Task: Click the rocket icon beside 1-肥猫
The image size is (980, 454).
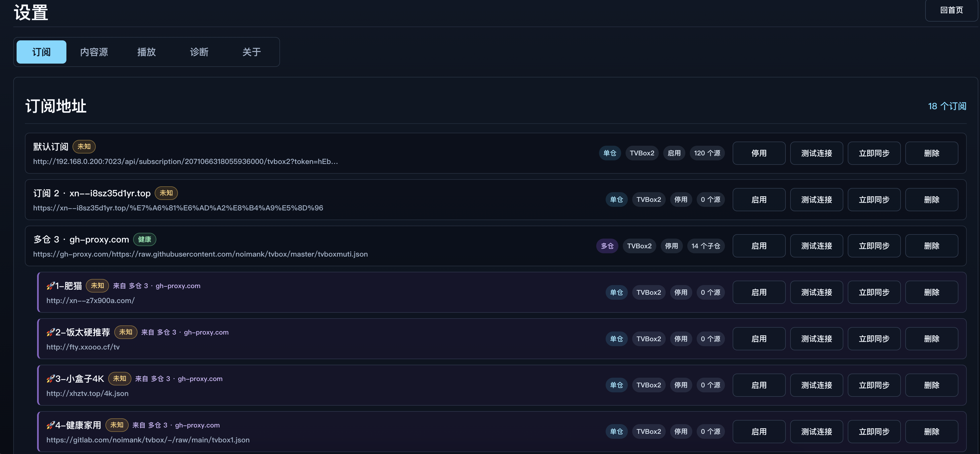Action: tap(51, 286)
